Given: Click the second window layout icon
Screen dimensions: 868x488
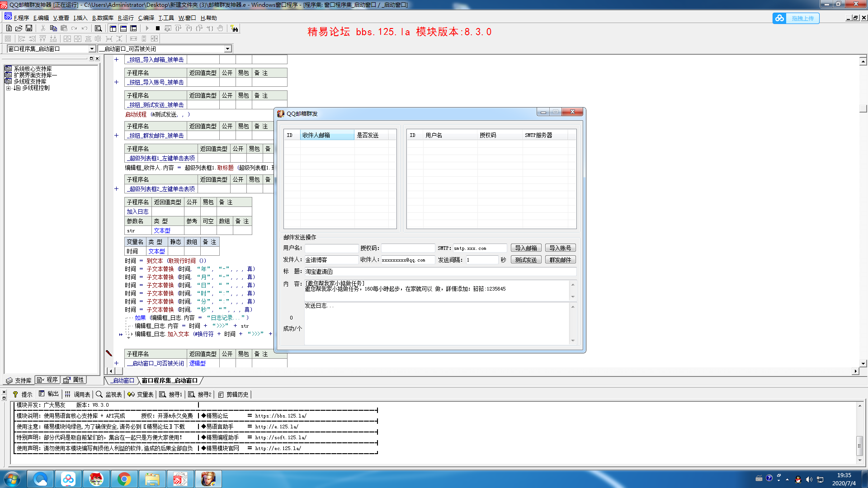Looking at the screenshot, I should click(x=123, y=28).
